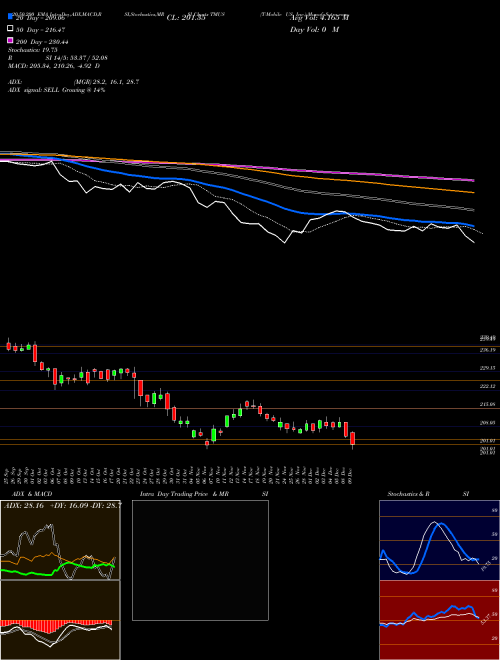Click the white 50 Day legend swatch
Screen dimensions: 500x660
(10, 29)
